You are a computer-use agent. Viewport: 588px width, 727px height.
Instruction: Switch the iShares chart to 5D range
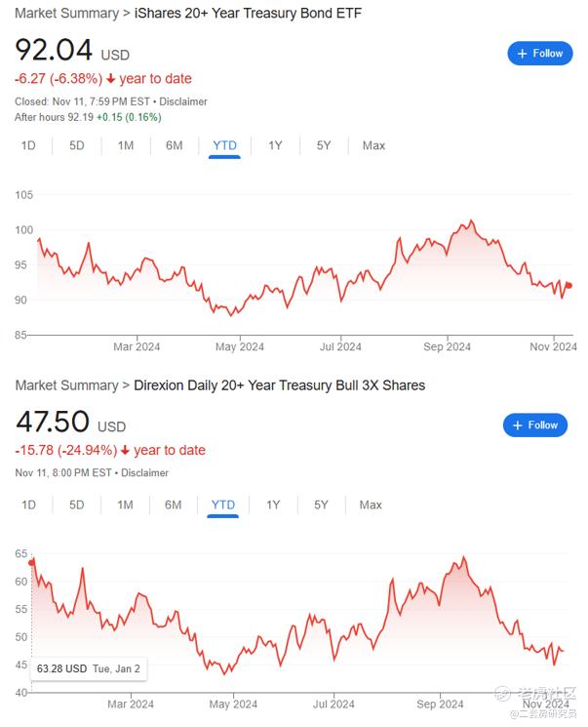(x=77, y=145)
